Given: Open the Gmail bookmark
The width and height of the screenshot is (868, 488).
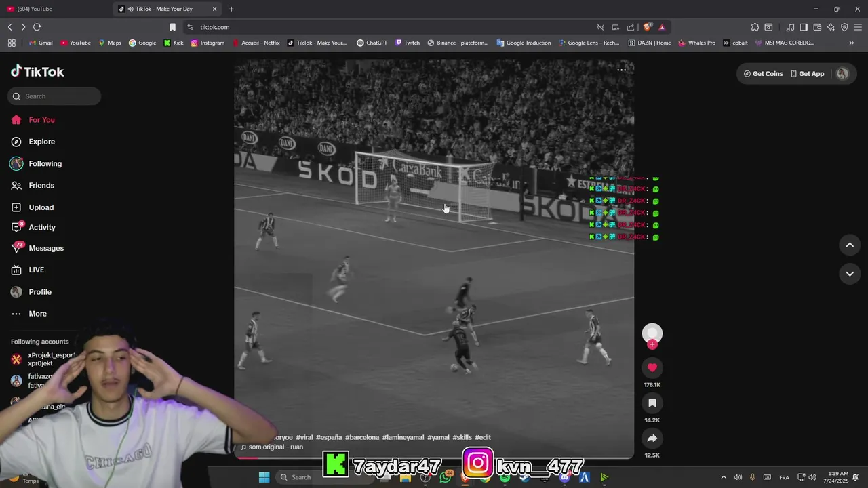Looking at the screenshot, I should tap(41, 43).
